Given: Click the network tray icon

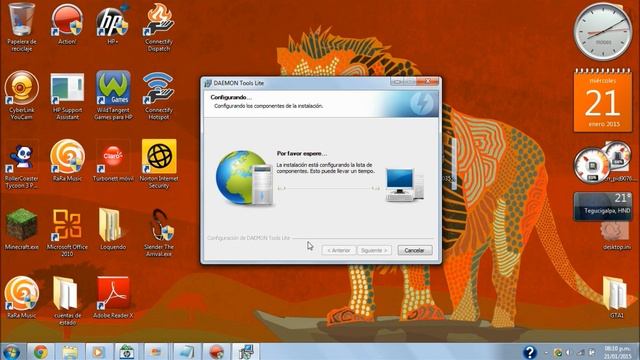Looking at the screenshot, I should pyautogui.click(x=580, y=352).
